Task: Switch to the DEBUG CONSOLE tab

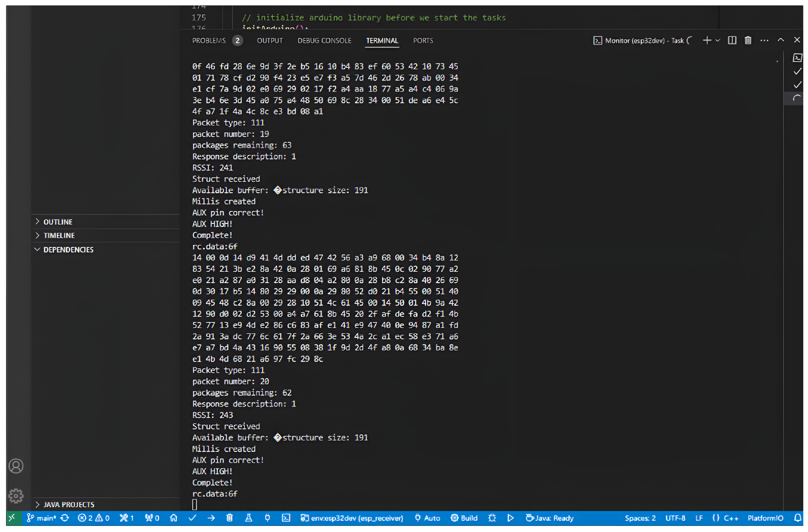Action: (x=324, y=41)
